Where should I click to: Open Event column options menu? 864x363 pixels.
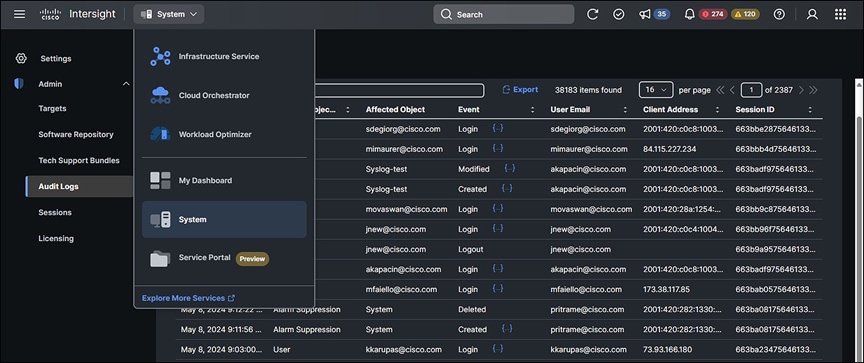pos(532,110)
